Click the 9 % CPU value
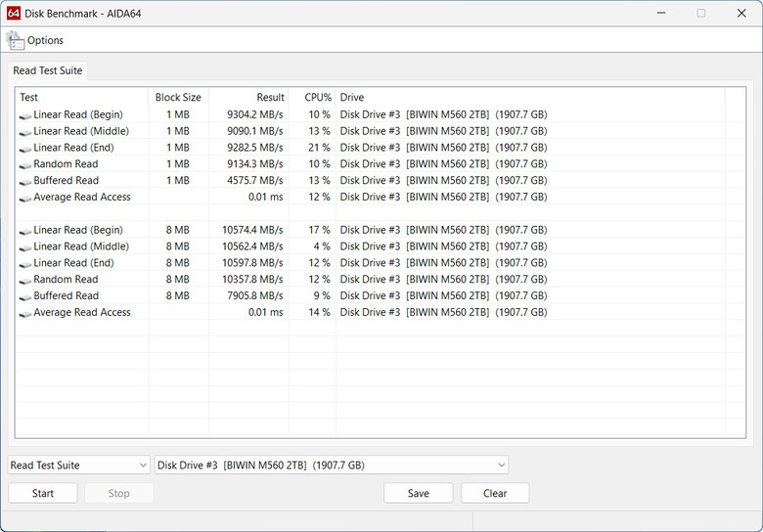 coord(322,296)
